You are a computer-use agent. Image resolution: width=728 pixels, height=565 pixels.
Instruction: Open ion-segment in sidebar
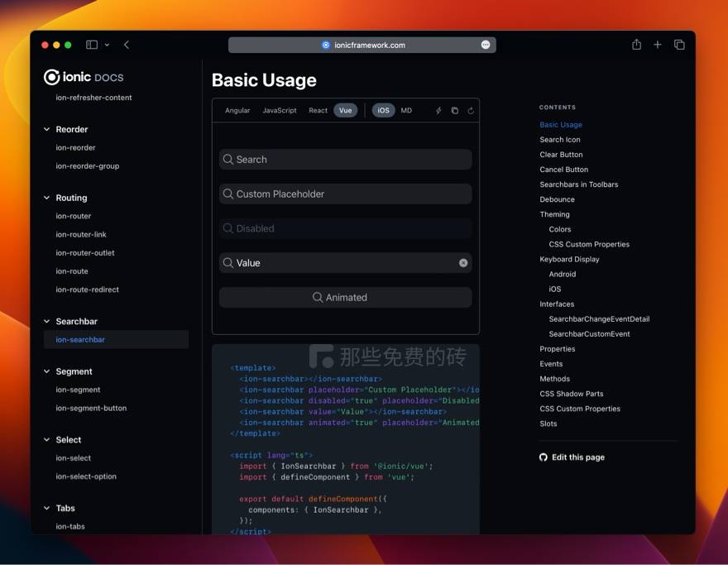[x=78, y=390]
